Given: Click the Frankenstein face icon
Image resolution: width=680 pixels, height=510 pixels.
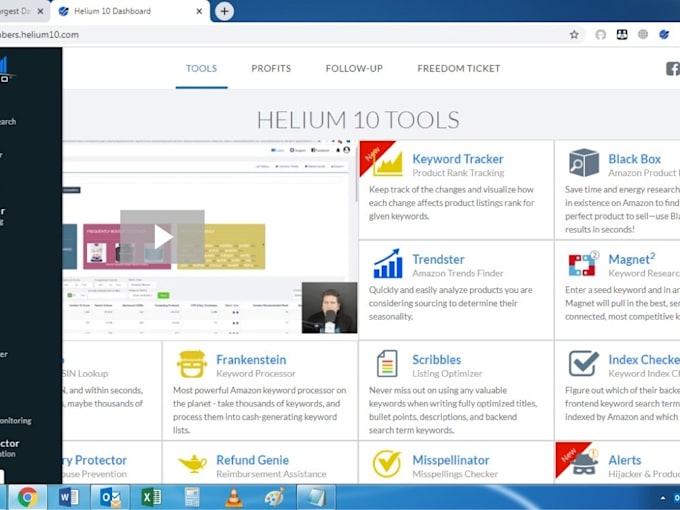Looking at the screenshot, I should (192, 363).
